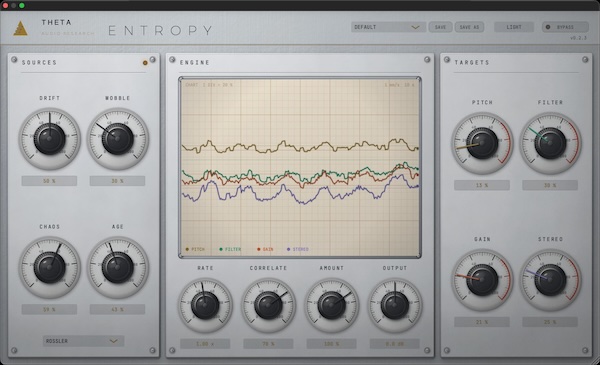Click the Output 0.0 dB value field
This screenshot has height=365, width=600.
[395, 344]
